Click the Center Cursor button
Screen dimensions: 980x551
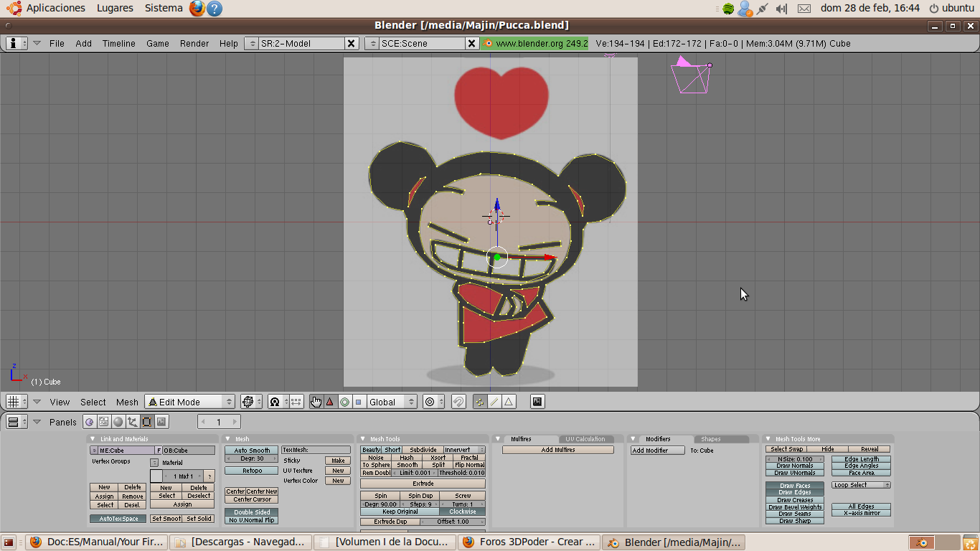click(x=252, y=499)
